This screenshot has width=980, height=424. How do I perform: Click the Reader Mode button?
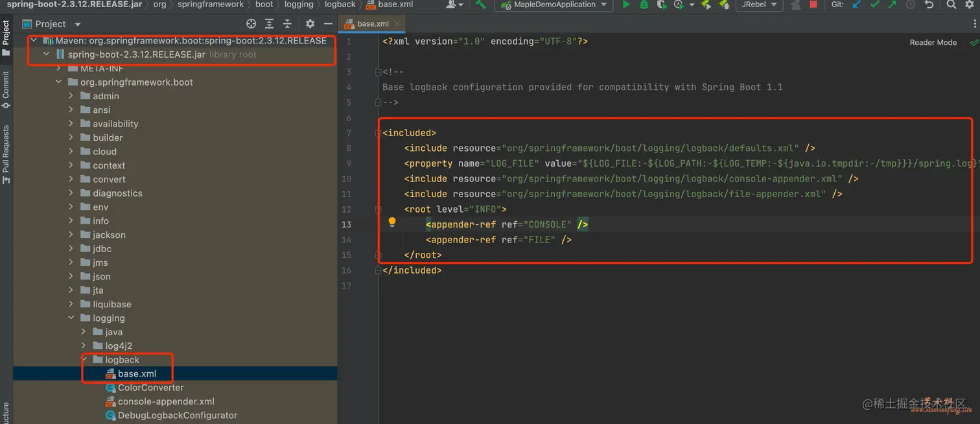[933, 43]
